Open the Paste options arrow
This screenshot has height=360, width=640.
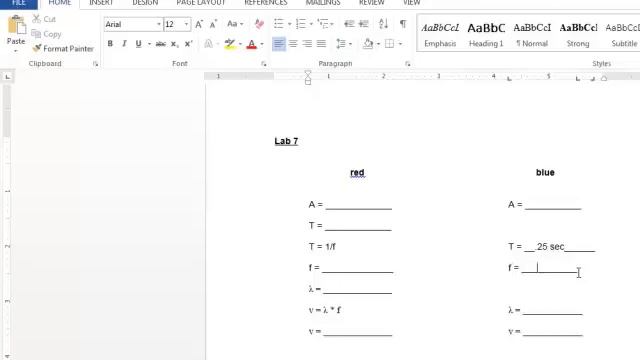pyautogui.click(x=16, y=51)
